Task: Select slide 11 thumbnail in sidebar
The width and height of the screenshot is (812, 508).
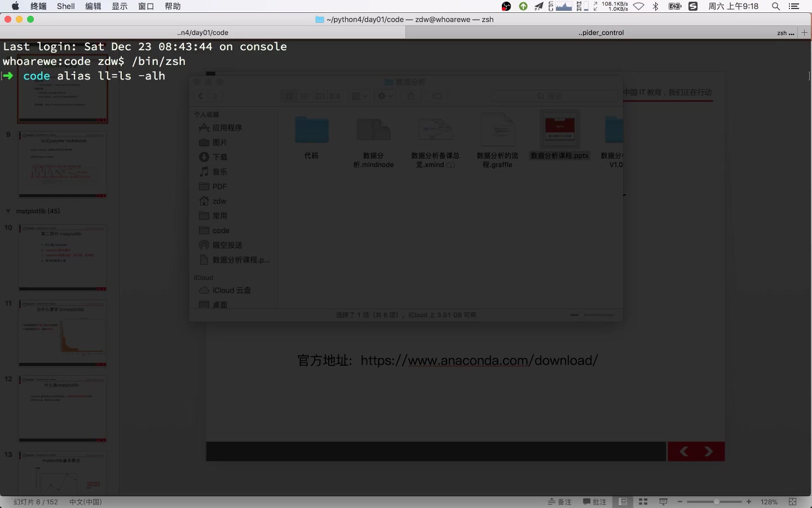Action: coord(62,333)
